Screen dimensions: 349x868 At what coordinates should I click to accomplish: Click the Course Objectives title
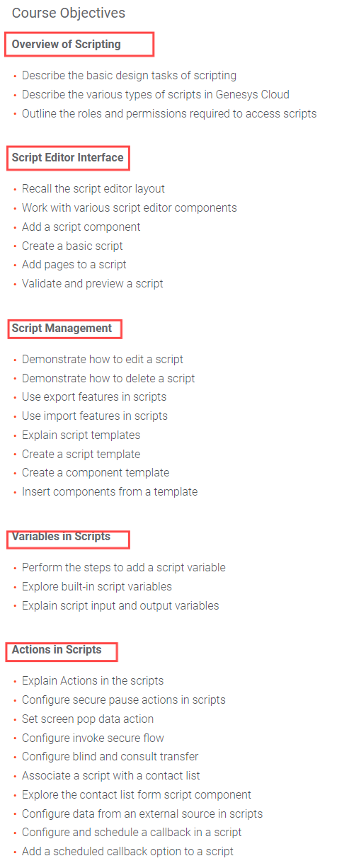click(x=69, y=13)
